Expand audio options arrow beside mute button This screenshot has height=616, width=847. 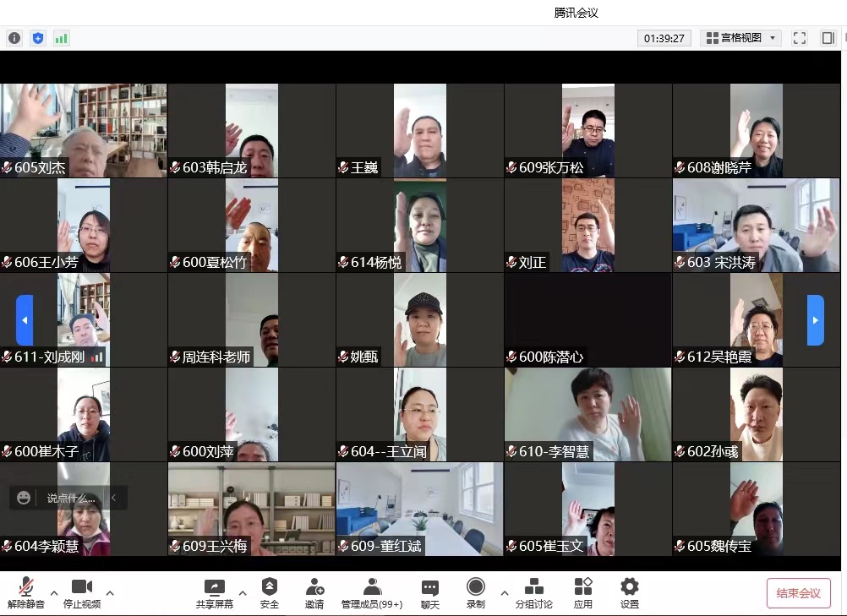click(54, 592)
